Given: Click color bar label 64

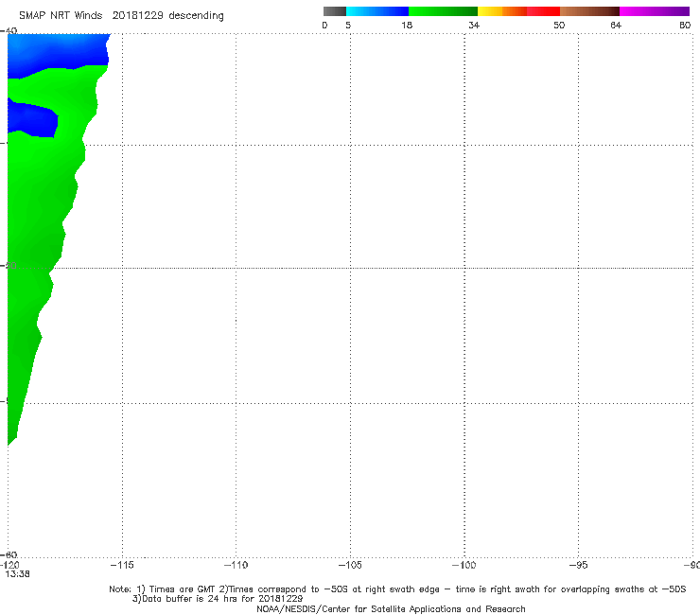Looking at the screenshot, I should (x=616, y=25).
